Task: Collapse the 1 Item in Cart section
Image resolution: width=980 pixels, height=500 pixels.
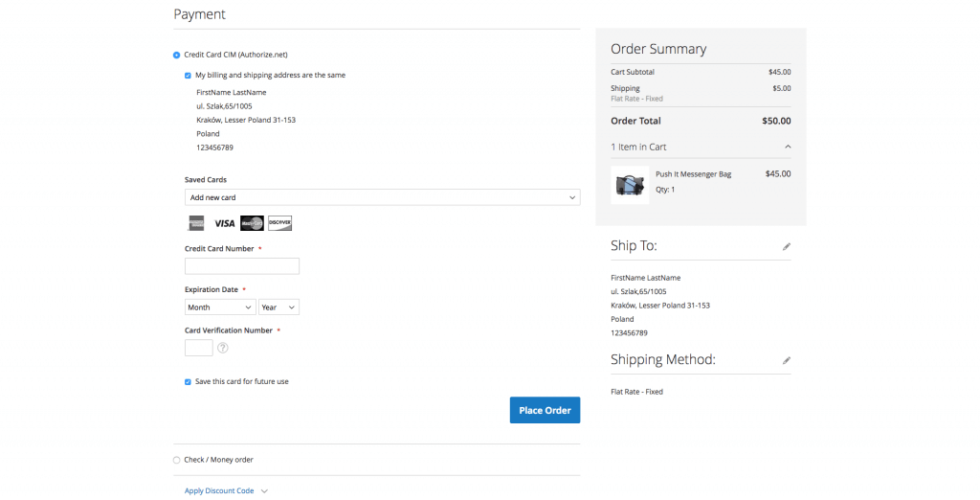Action: click(788, 147)
